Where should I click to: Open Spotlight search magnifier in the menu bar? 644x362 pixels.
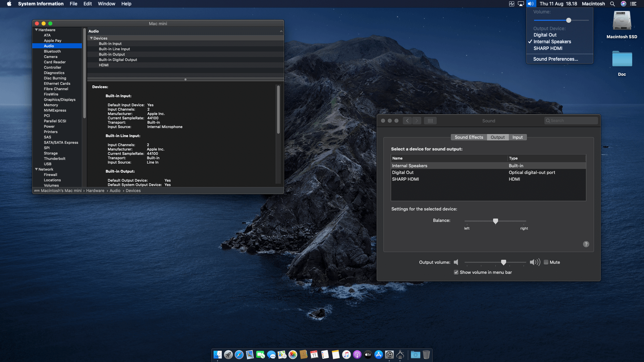click(x=612, y=4)
